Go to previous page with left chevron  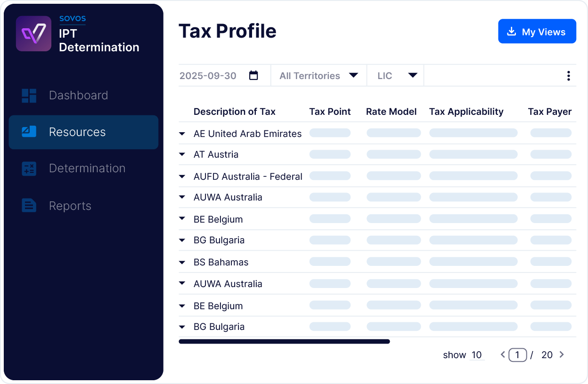point(503,355)
